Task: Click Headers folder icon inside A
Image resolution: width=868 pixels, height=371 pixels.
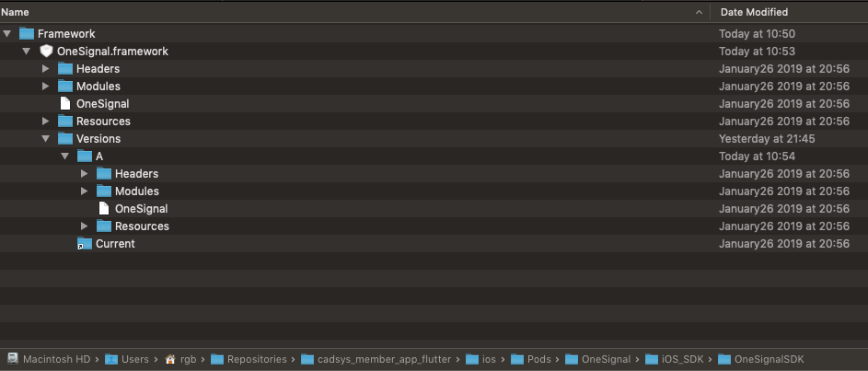Action: [104, 174]
